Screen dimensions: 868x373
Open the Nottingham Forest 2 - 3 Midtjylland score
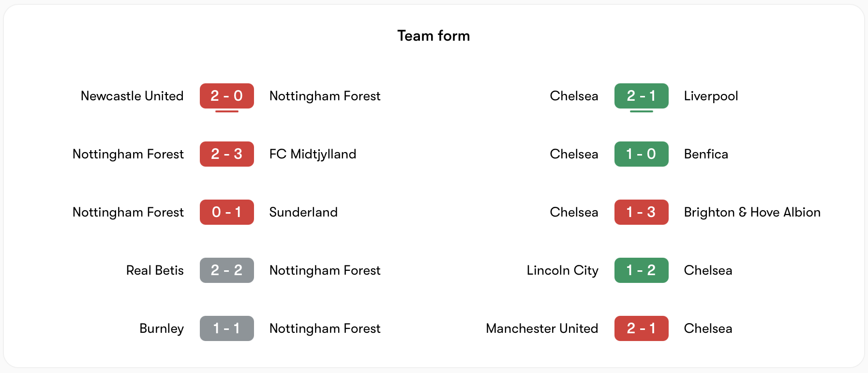226,154
